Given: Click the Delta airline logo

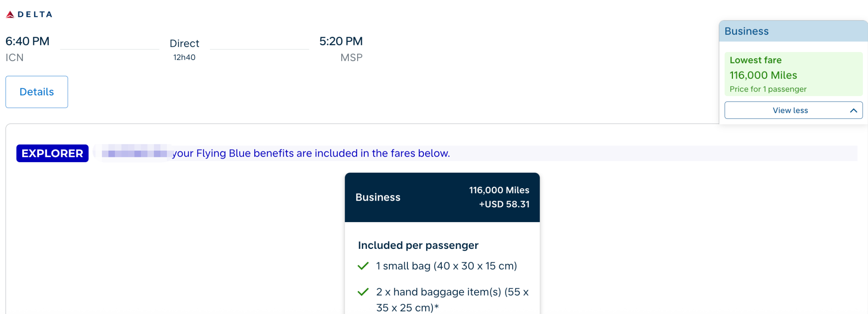Looking at the screenshot, I should click(29, 14).
